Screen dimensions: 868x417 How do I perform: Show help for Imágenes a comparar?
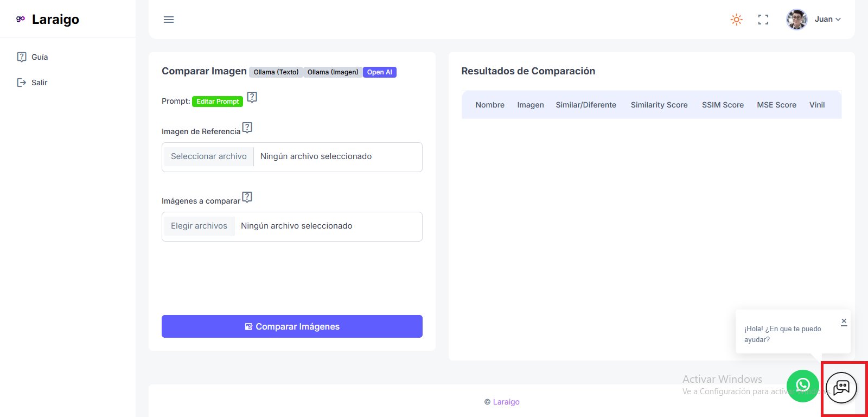(247, 197)
